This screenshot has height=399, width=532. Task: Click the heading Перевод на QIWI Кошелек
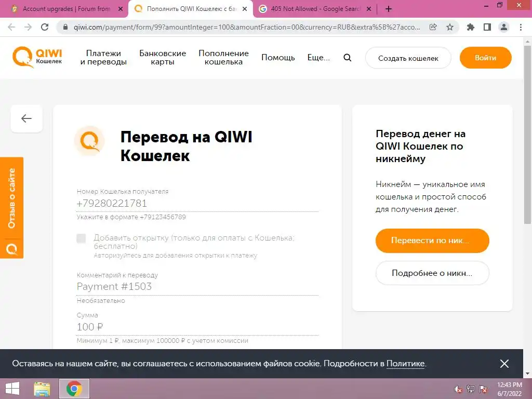(187, 146)
